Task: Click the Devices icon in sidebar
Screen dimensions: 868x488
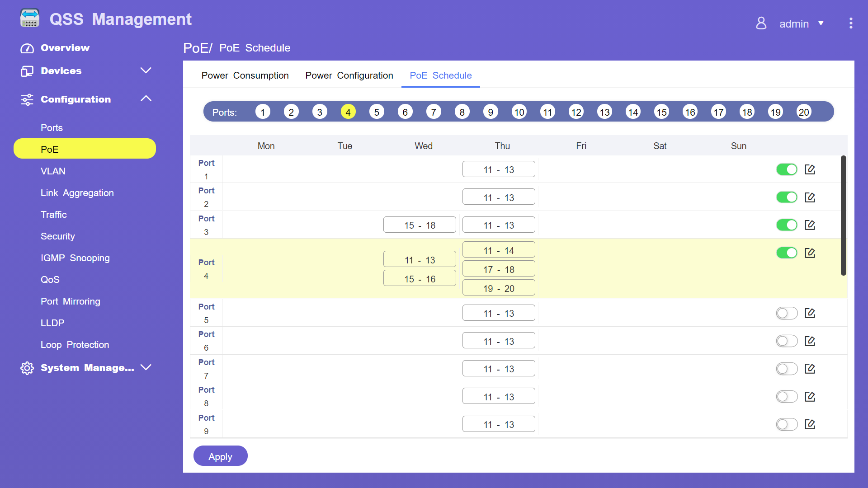Action: [x=27, y=71]
